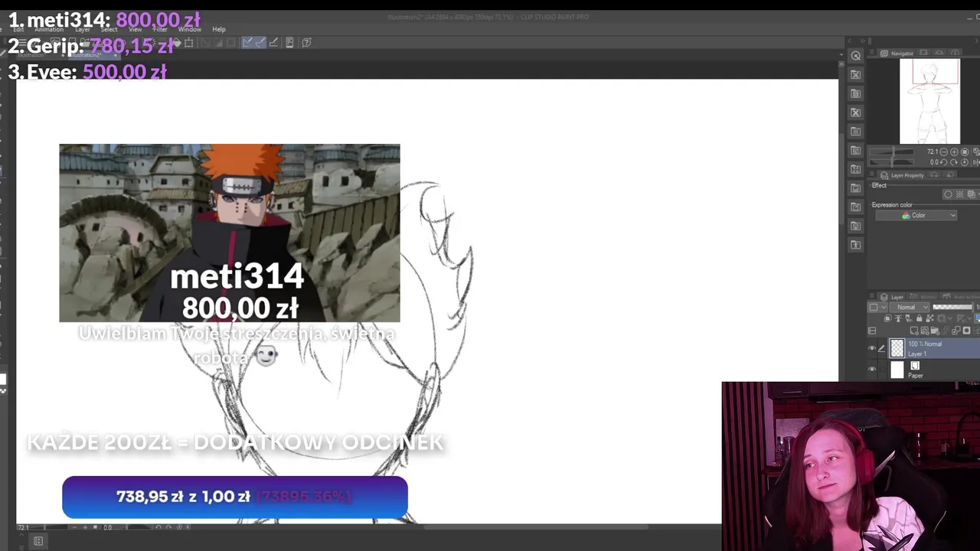
Task: Create a New Vector Layer
Action: click(x=924, y=331)
